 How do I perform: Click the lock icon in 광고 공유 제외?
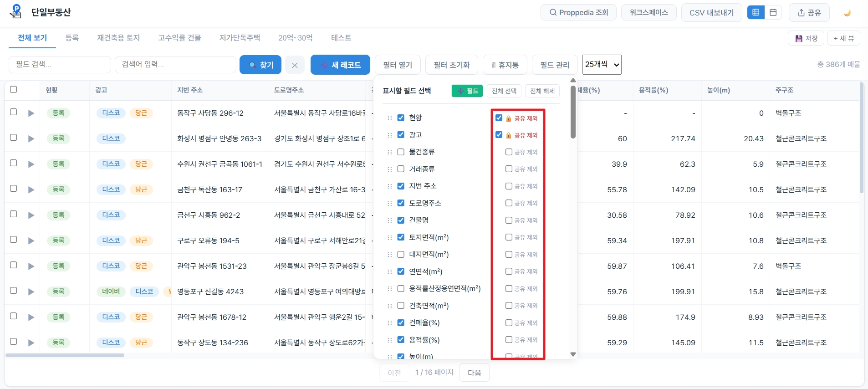pos(509,135)
